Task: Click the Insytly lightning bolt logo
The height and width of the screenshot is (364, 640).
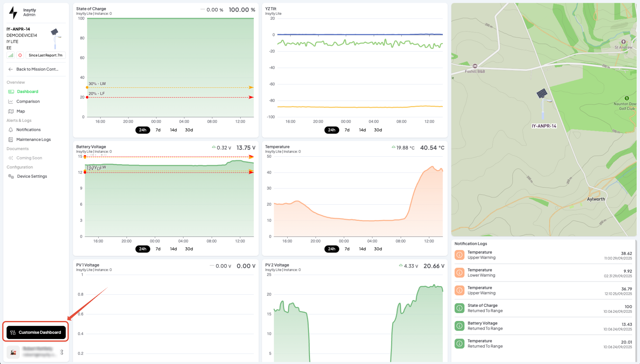Action: (x=13, y=13)
